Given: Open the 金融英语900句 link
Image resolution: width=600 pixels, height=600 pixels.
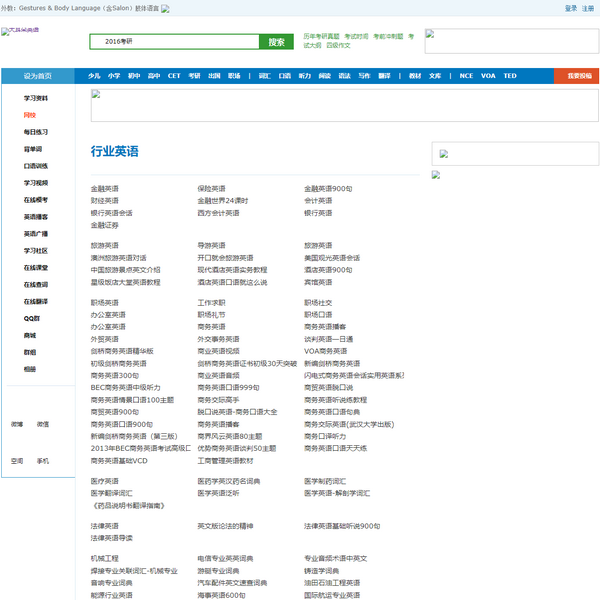Looking at the screenshot, I should pyautogui.click(x=328, y=188).
